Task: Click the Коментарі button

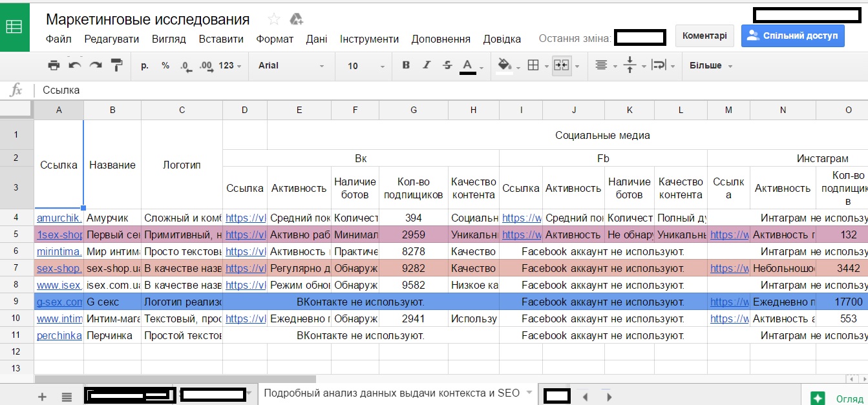Action: coord(704,36)
